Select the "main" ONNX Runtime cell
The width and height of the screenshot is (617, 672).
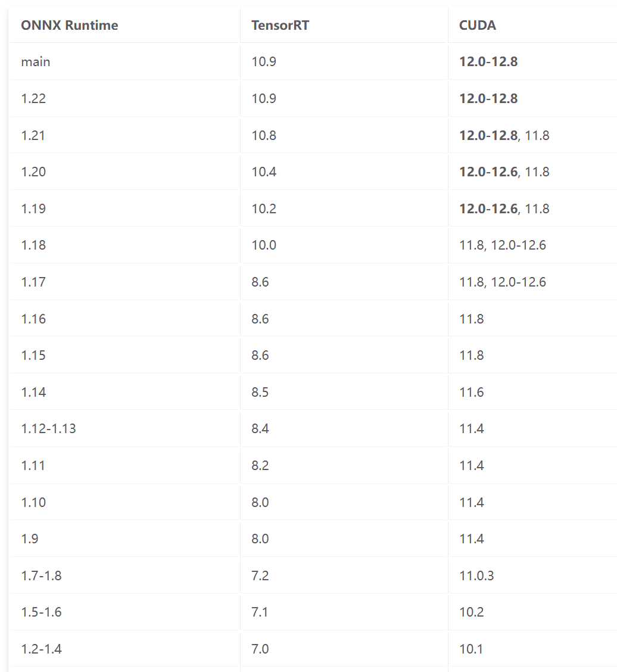(x=36, y=61)
